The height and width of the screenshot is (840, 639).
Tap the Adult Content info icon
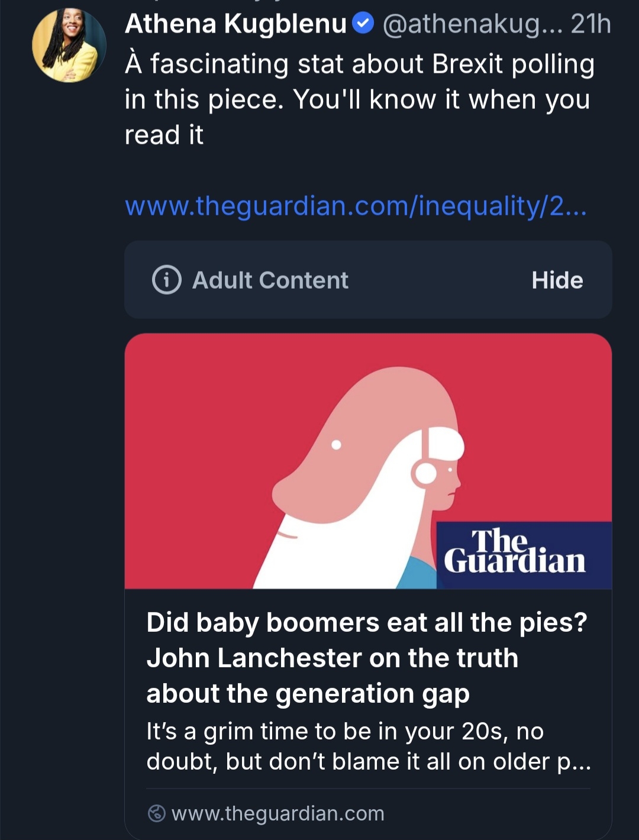pos(166,280)
